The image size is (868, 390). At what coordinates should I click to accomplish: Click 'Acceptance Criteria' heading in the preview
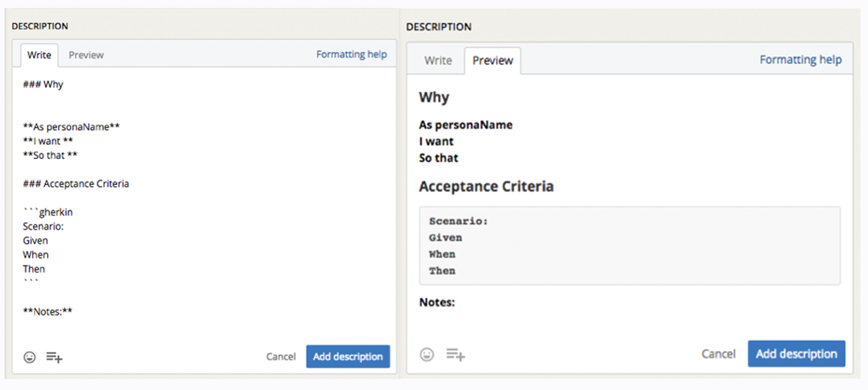[486, 186]
